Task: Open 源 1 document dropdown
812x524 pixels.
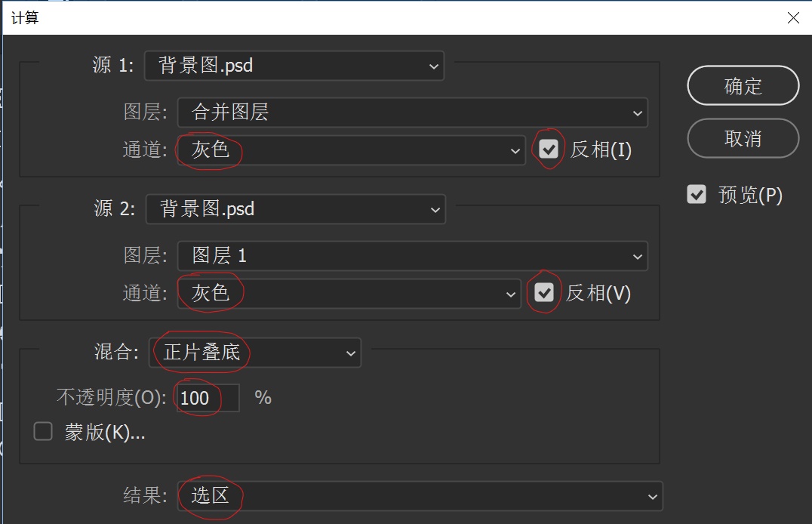Action: 294,66
